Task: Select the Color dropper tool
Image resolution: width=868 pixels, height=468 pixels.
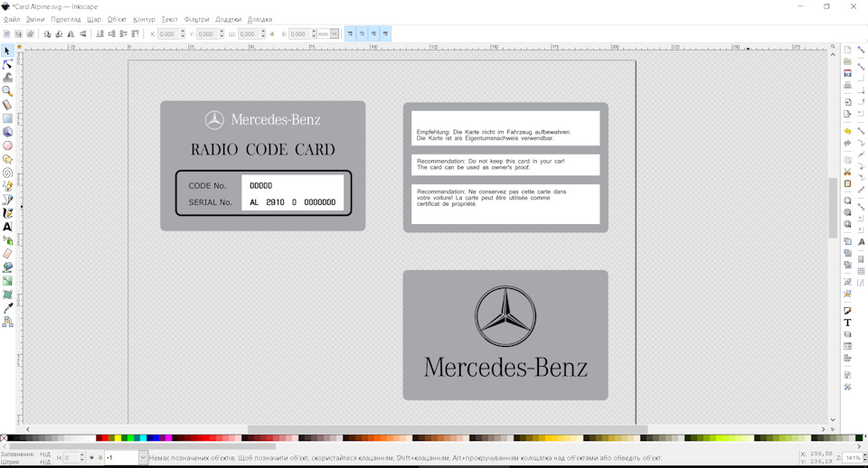Action: pyautogui.click(x=7, y=308)
